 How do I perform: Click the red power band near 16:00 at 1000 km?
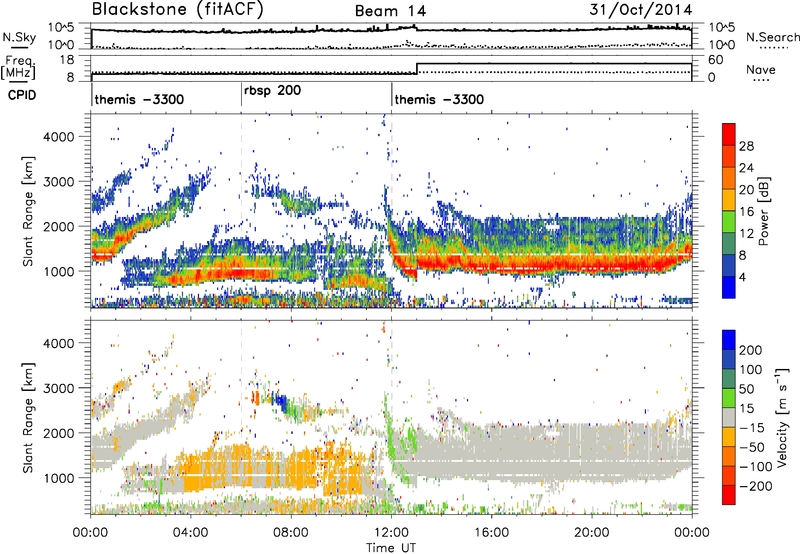[x=491, y=264]
